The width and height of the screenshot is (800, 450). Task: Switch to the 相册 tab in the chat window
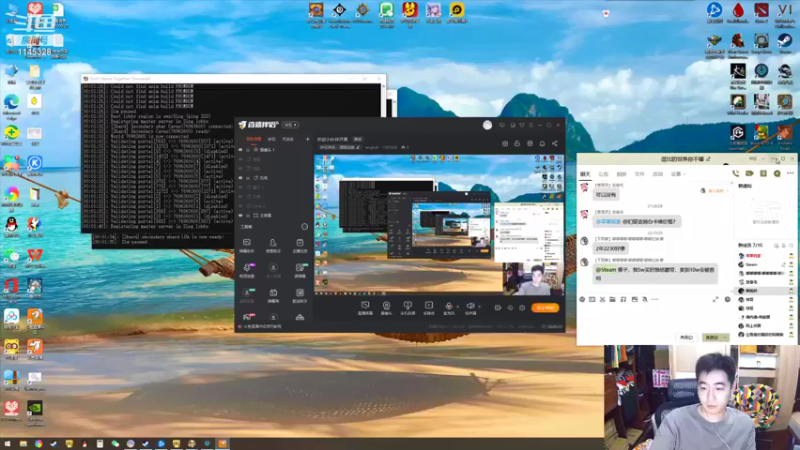pos(621,174)
